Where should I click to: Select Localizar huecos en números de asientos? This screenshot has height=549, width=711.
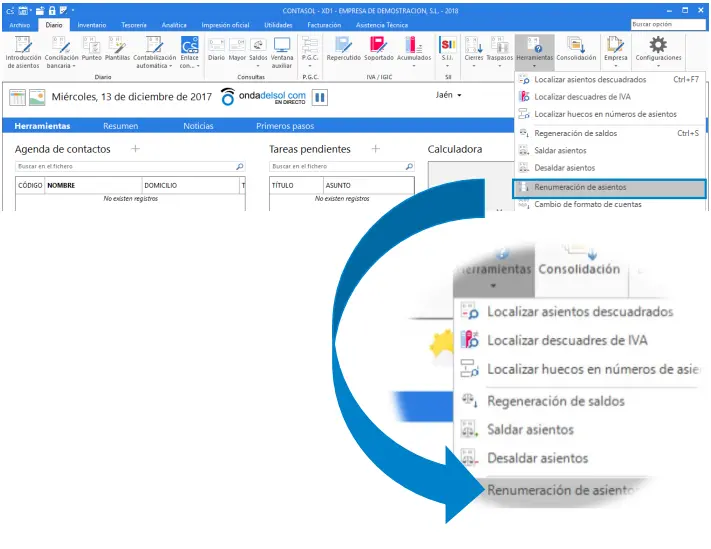610,114
